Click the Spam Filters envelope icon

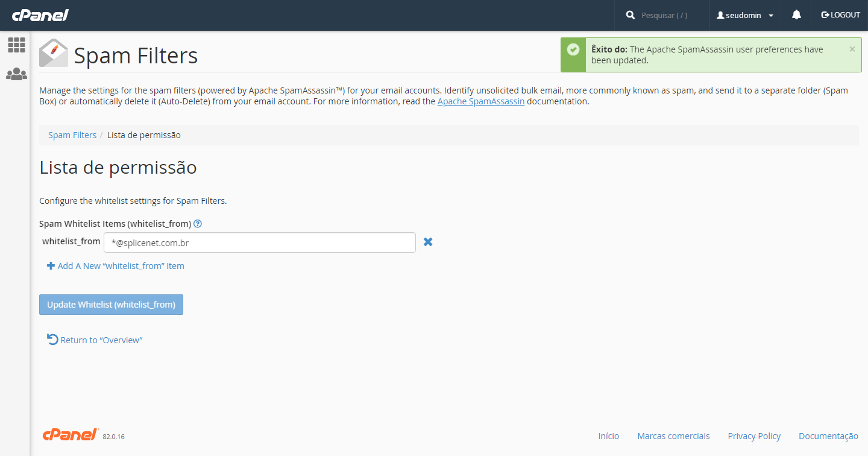(54, 53)
